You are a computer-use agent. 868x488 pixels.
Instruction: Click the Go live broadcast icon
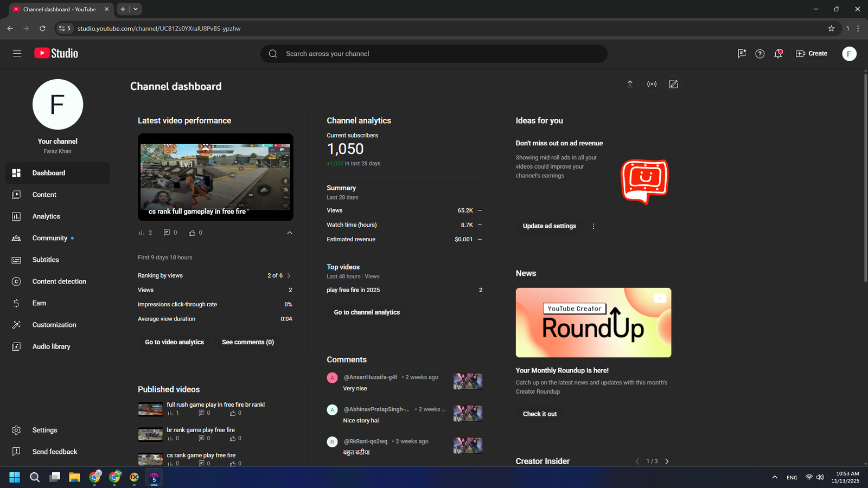click(x=652, y=84)
